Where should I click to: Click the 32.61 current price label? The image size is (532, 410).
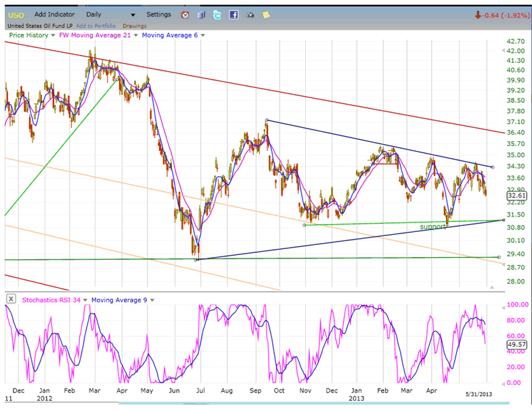click(515, 196)
